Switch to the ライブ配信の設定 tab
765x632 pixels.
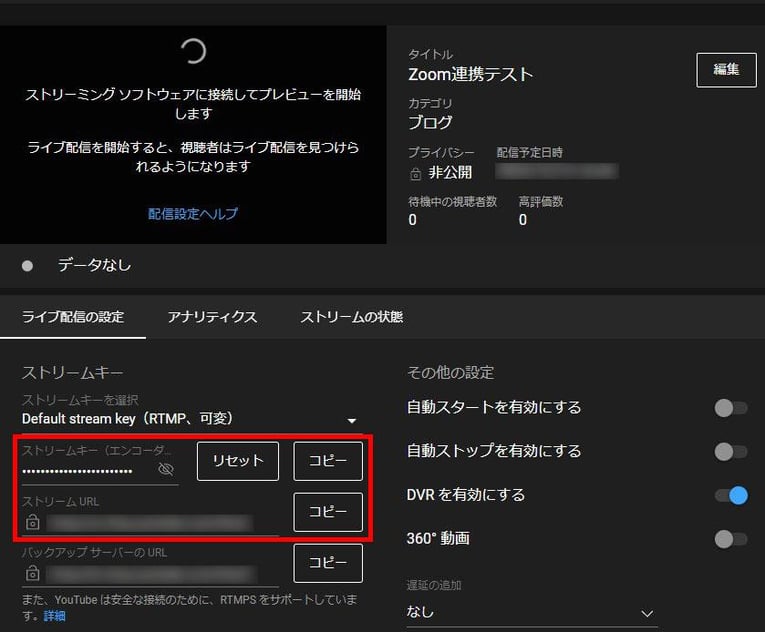pyautogui.click(x=73, y=317)
